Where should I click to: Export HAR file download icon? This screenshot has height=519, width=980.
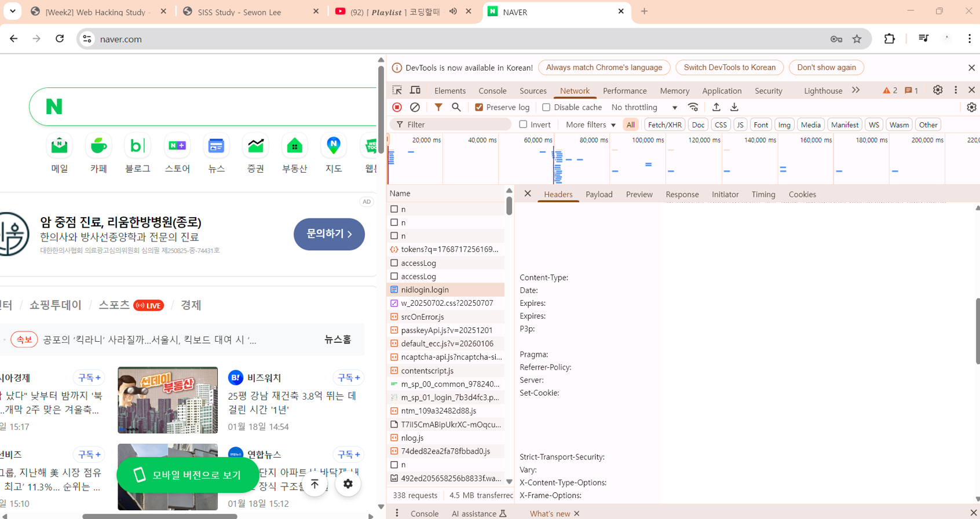pyautogui.click(x=734, y=107)
